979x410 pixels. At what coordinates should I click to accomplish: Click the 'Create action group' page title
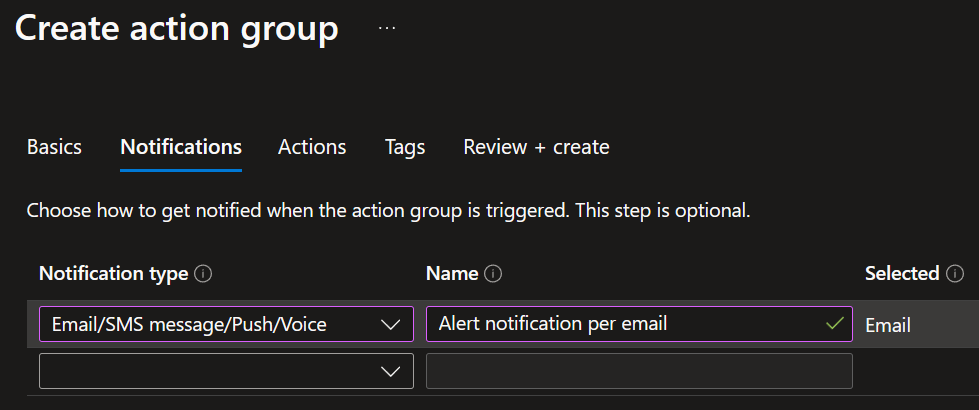click(177, 28)
